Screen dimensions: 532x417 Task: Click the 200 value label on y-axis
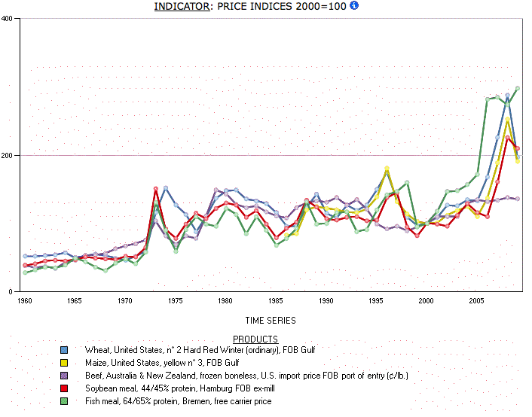pos(7,155)
